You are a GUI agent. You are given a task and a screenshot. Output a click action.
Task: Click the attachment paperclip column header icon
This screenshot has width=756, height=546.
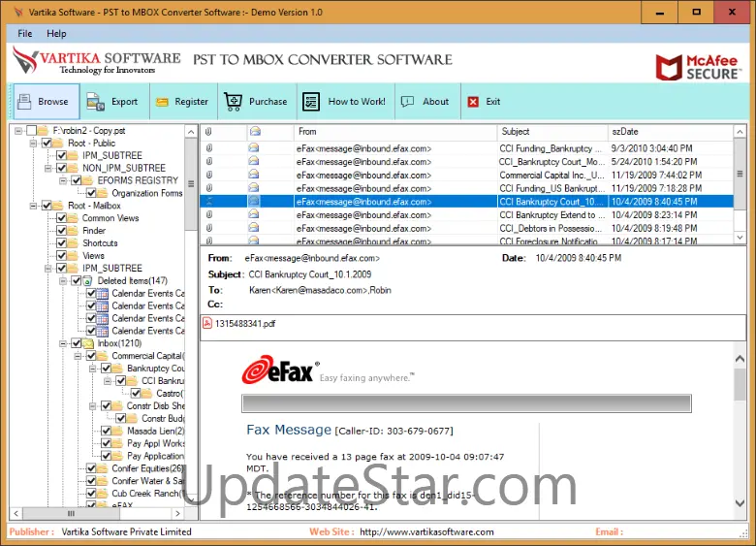coord(208,131)
